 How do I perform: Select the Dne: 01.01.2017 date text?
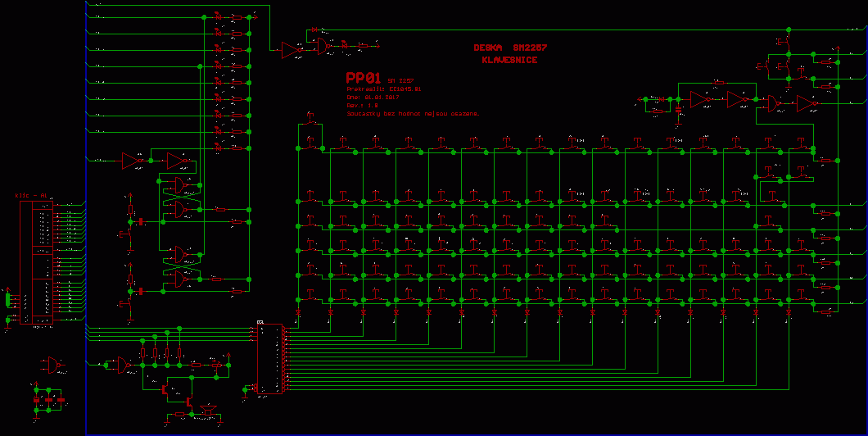372,97
